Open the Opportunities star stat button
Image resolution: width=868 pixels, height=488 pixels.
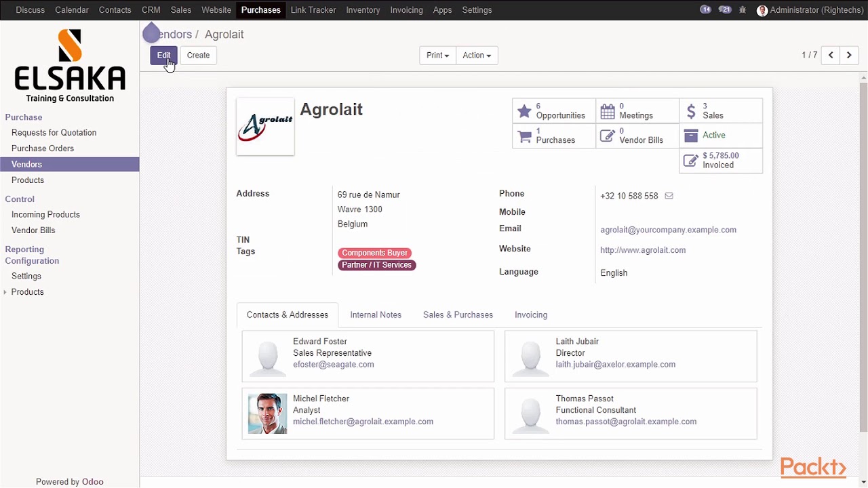pos(554,111)
